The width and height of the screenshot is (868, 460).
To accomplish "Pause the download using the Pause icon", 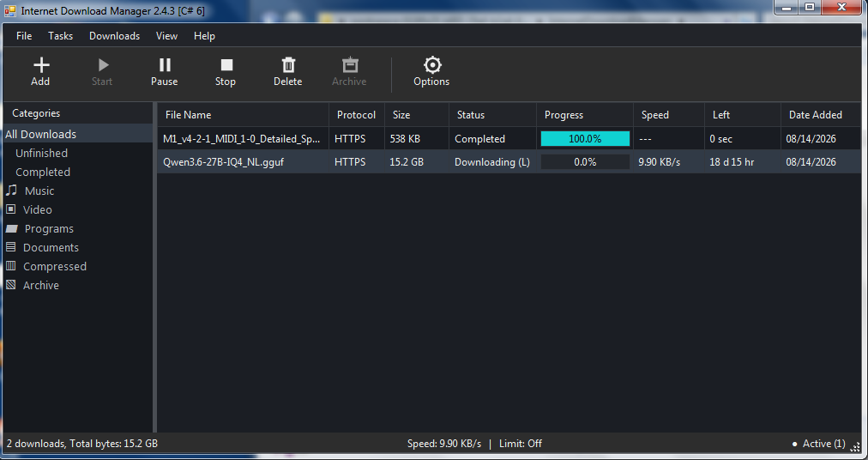I will point(165,65).
